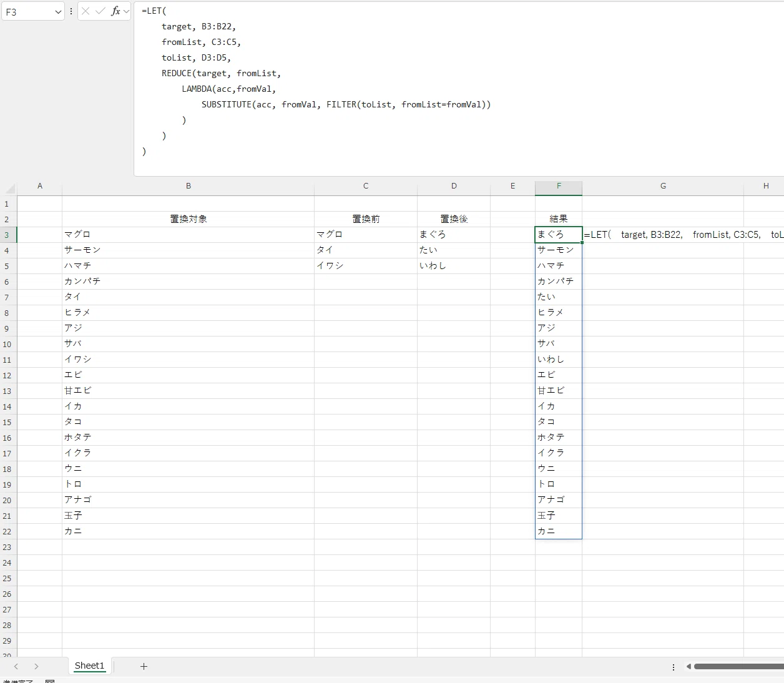Select cell B15 タコ

(x=189, y=422)
